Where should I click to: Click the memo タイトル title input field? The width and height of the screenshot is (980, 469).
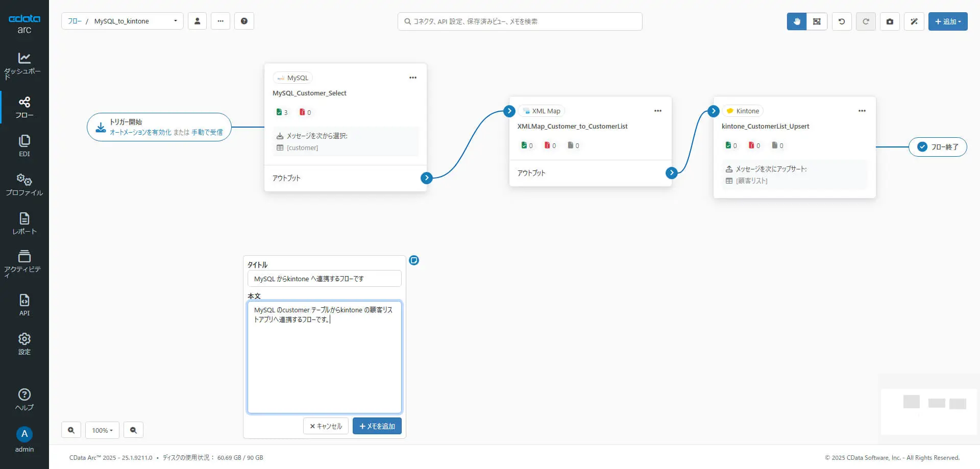pos(324,279)
